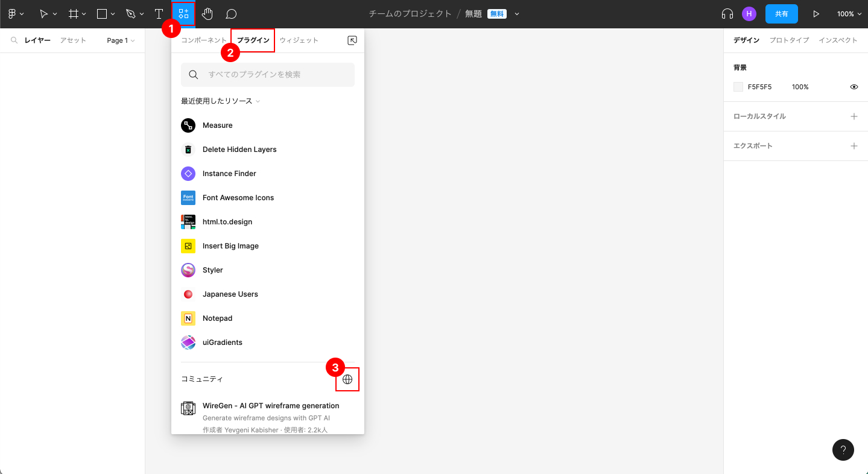Select the Comment tool
Image resolution: width=868 pixels, height=474 pixels.
(230, 13)
